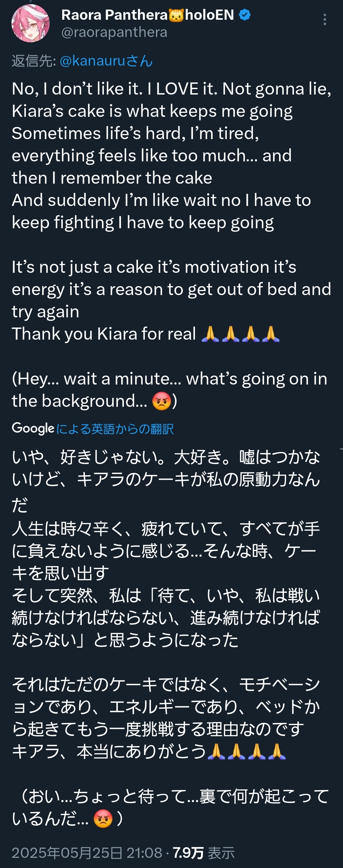Click the cat emoji in the display name

point(176,15)
